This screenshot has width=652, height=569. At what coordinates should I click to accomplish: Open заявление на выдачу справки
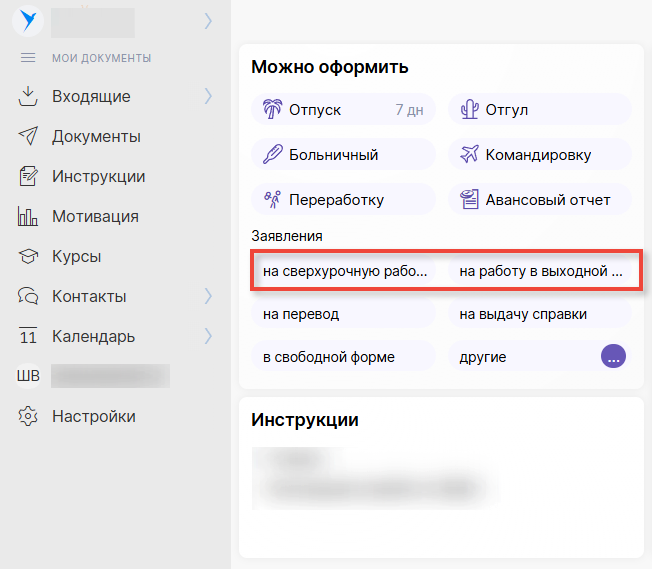pos(539,314)
